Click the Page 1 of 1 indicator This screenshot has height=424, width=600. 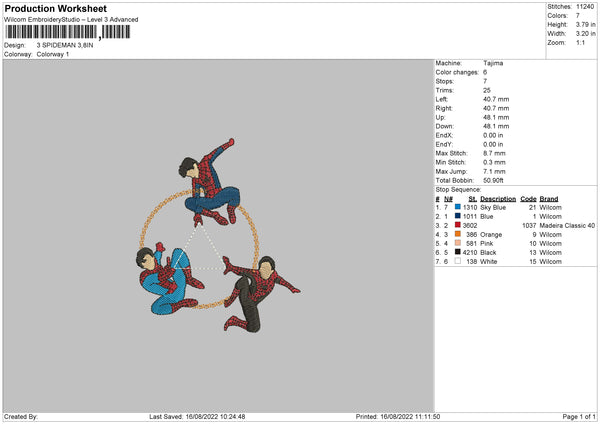(579, 416)
